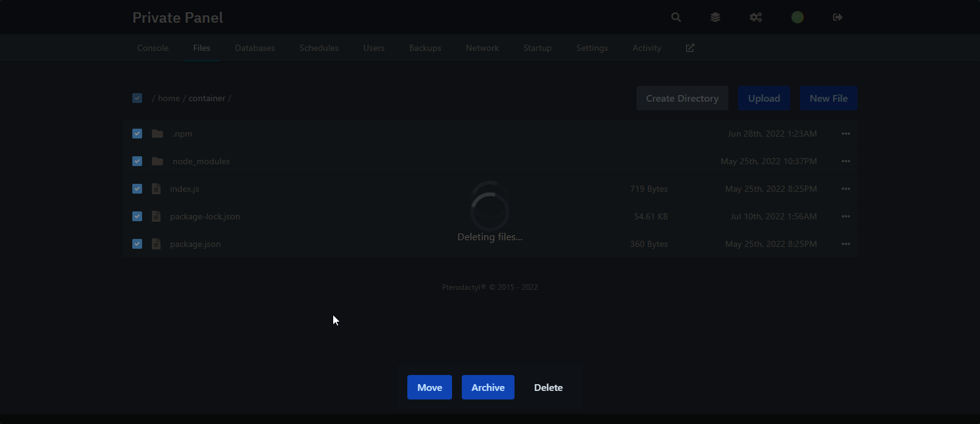Open options menu for package-lock.json row
Screen dimensions: 980x424
tap(846, 216)
